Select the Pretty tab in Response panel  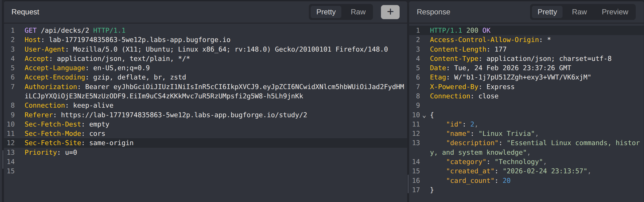point(547,12)
